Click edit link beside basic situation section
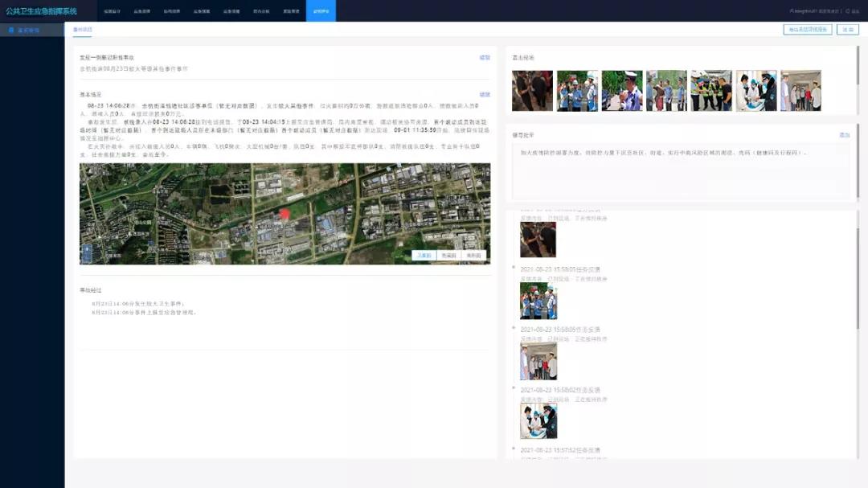This screenshot has height=488, width=868. pyautogui.click(x=485, y=95)
